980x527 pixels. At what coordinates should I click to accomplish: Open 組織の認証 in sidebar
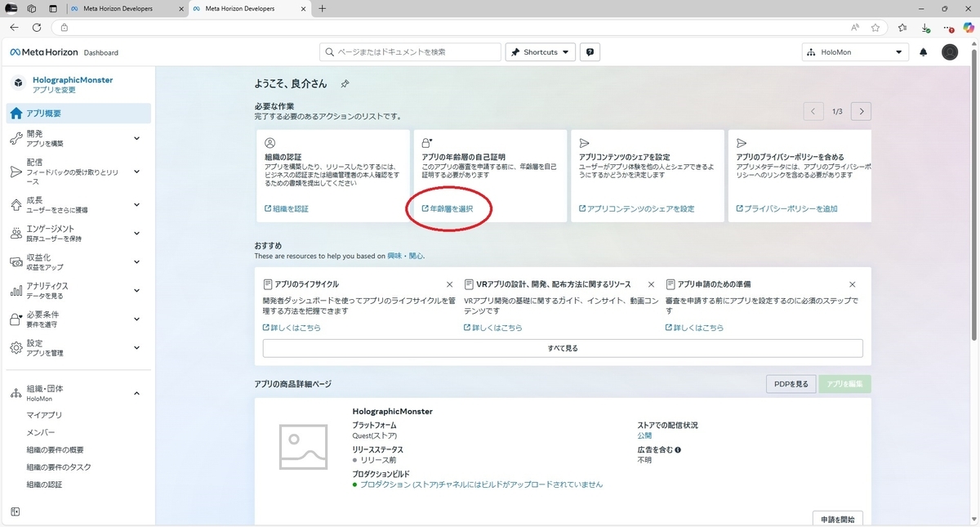click(44, 485)
